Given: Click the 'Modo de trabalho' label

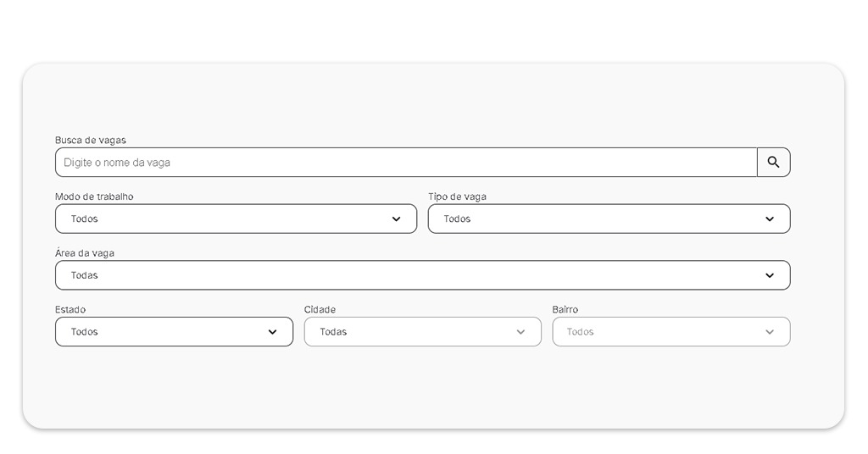Looking at the screenshot, I should pos(94,197).
